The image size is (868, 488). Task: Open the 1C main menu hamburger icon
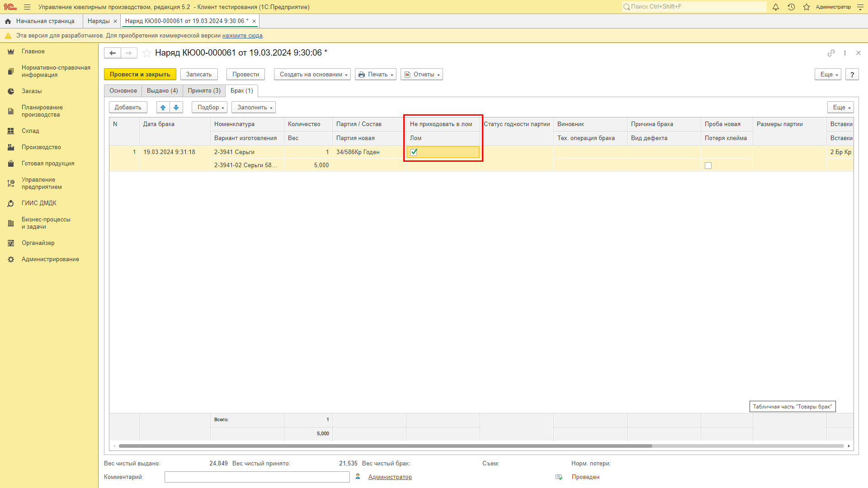click(x=27, y=7)
